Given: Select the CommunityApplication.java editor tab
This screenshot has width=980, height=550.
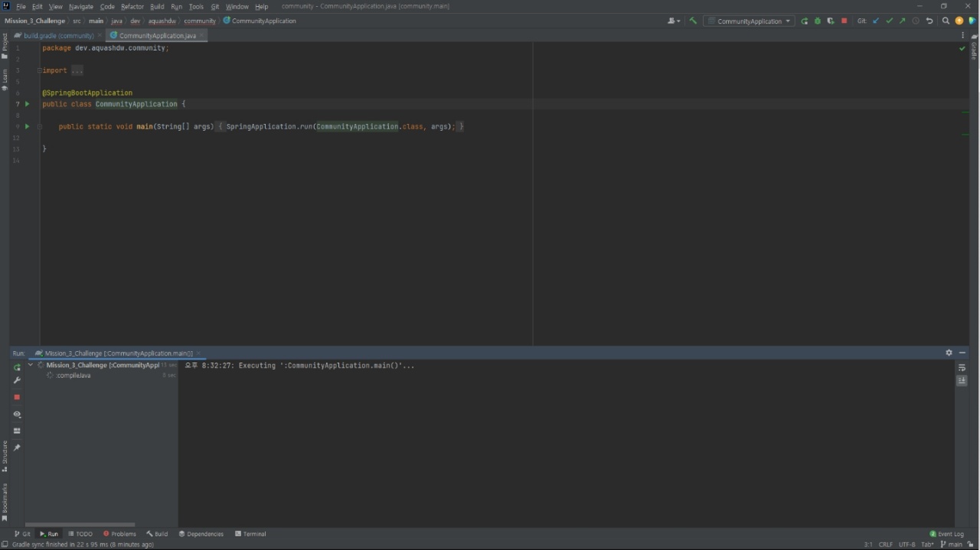Looking at the screenshot, I should [x=158, y=35].
